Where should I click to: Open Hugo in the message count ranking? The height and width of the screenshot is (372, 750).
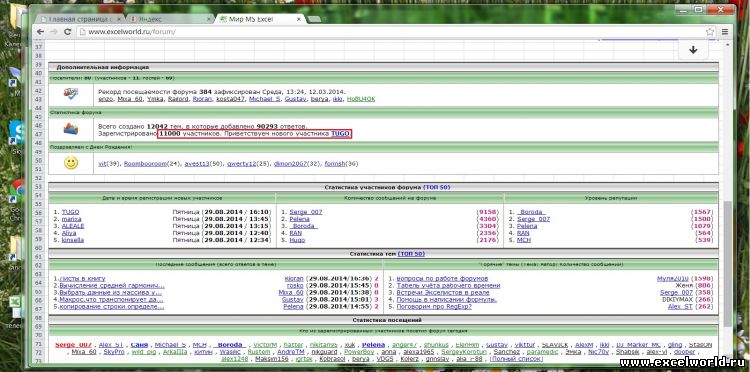[x=297, y=240]
